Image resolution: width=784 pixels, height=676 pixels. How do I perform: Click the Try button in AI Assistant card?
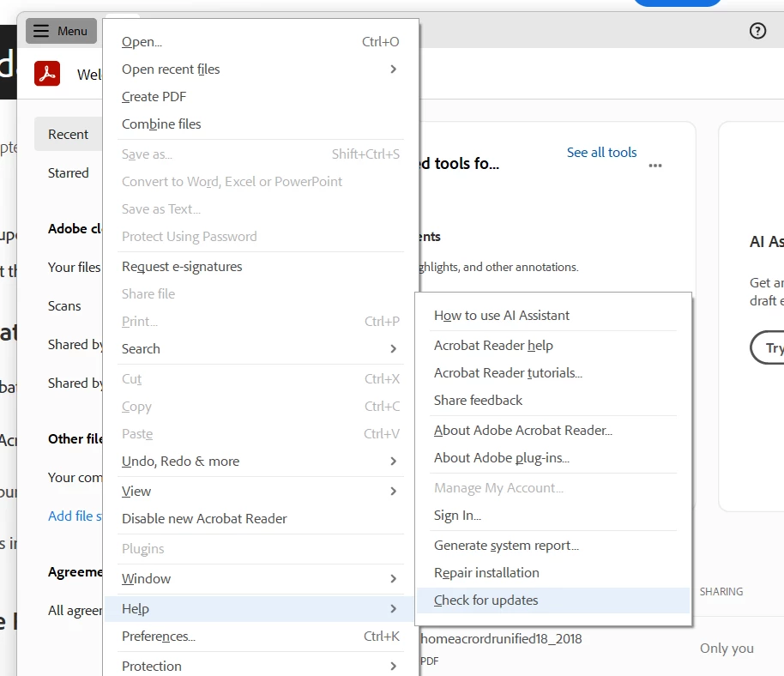point(768,348)
